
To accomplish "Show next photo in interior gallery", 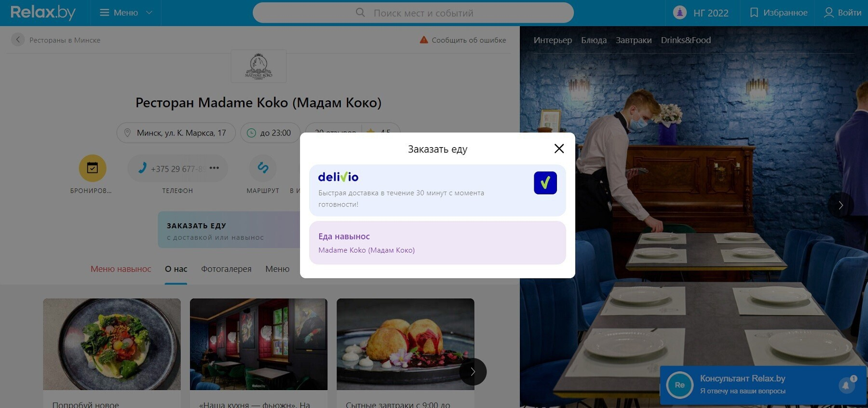I will tap(841, 205).
